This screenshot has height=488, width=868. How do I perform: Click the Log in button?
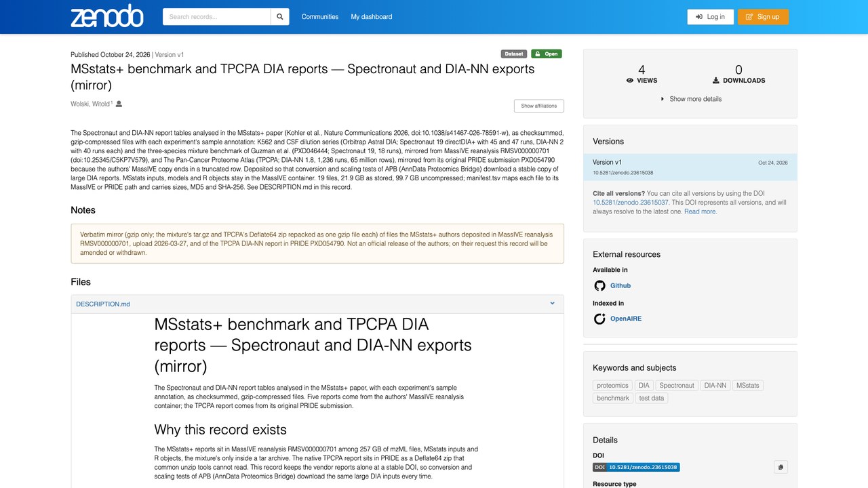[x=711, y=17]
